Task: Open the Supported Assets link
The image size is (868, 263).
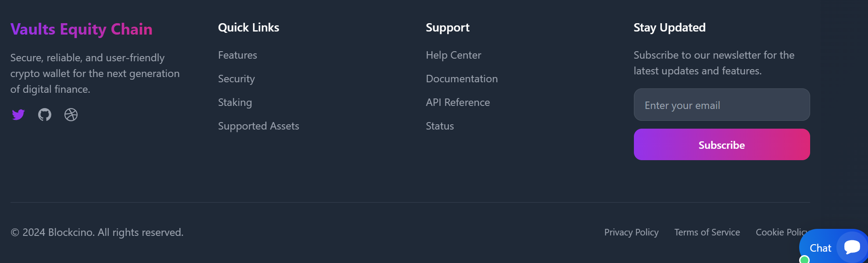Action: pyautogui.click(x=259, y=126)
